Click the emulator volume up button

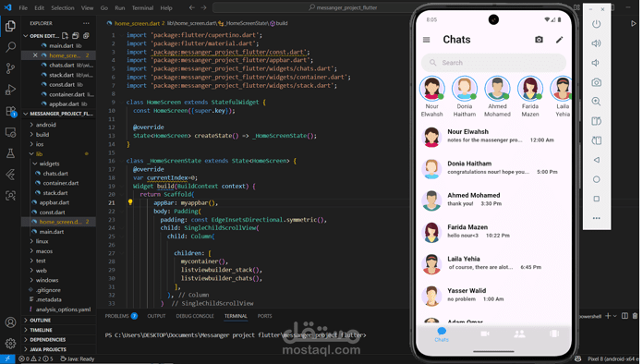[x=596, y=43]
